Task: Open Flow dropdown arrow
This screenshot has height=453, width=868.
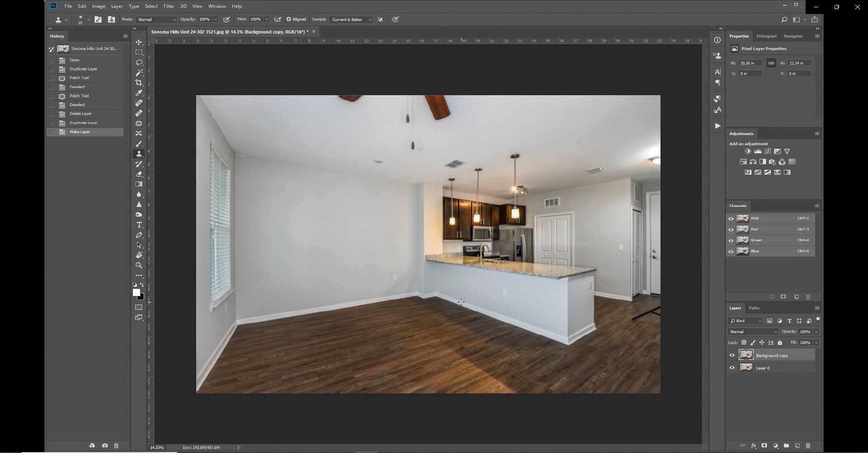Action: point(267,19)
